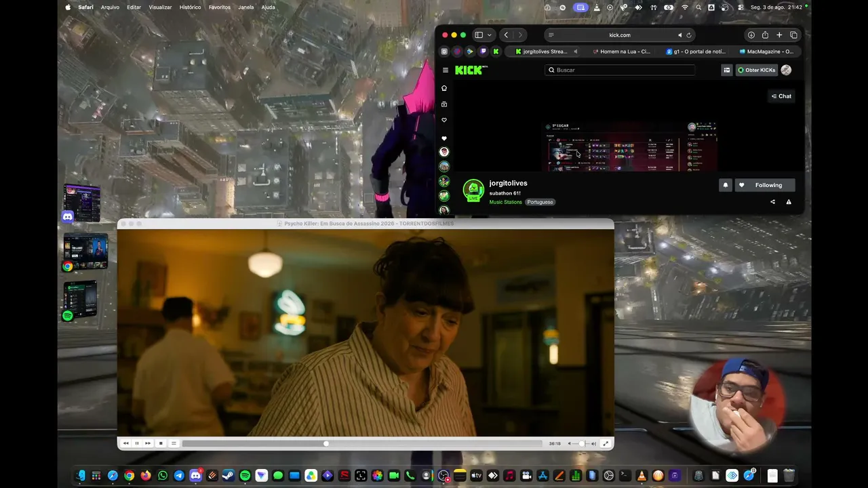This screenshot has height=488, width=868.
Task: Open Discord from the Dock
Action: tap(195, 476)
